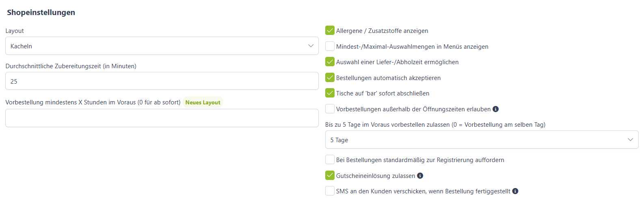The height and width of the screenshot is (210, 644).
Task: Click info icon next to Gutscheineinlösung zulassen
Action: point(420,176)
